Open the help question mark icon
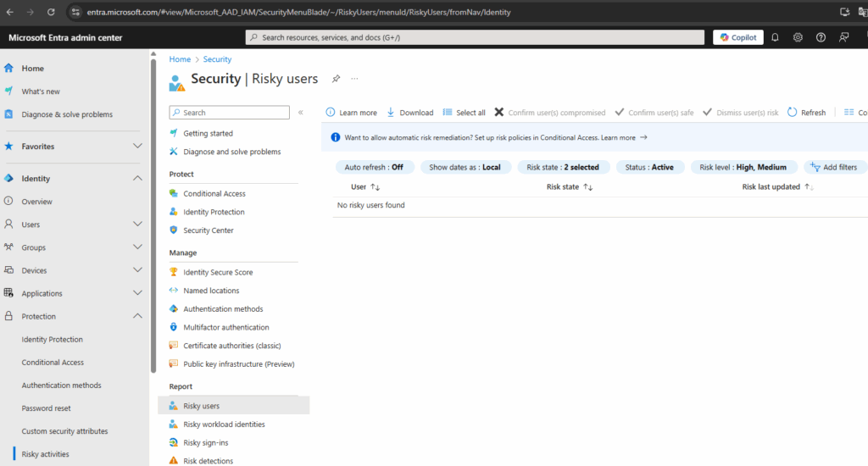868x466 pixels. tap(821, 37)
